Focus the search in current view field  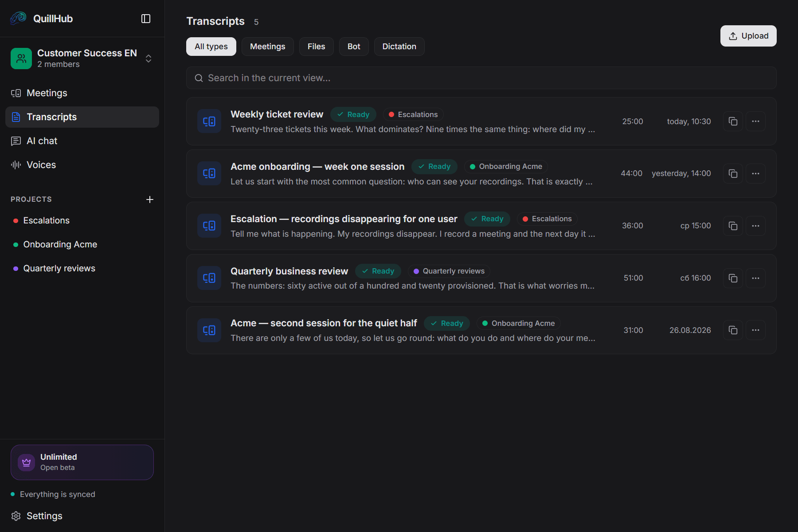[481, 78]
